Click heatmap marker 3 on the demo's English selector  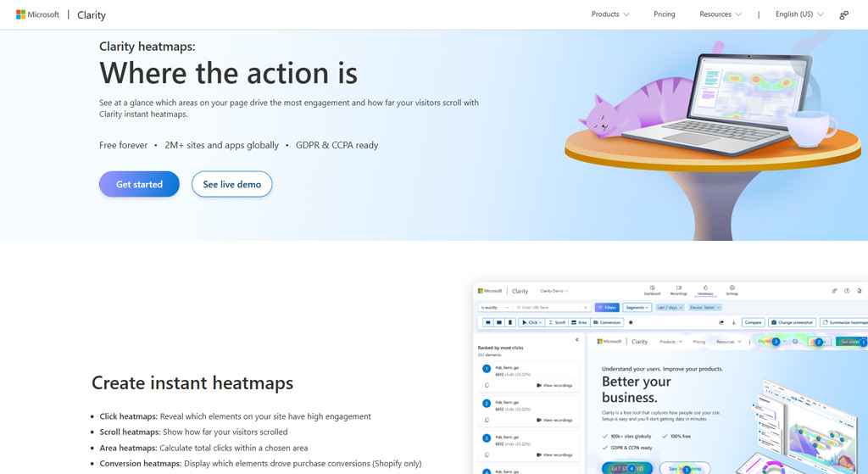click(776, 342)
